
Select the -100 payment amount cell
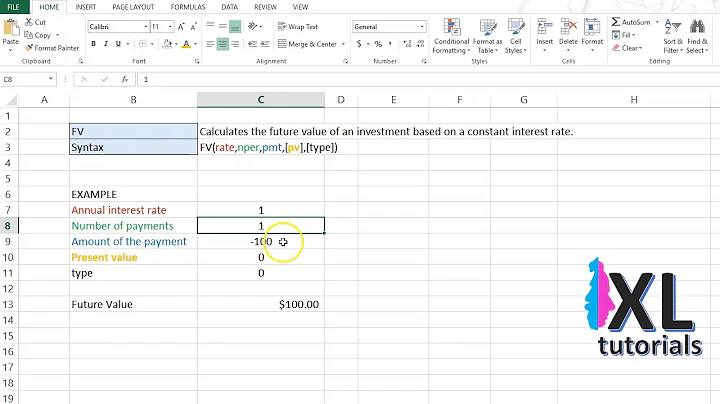[x=261, y=241]
